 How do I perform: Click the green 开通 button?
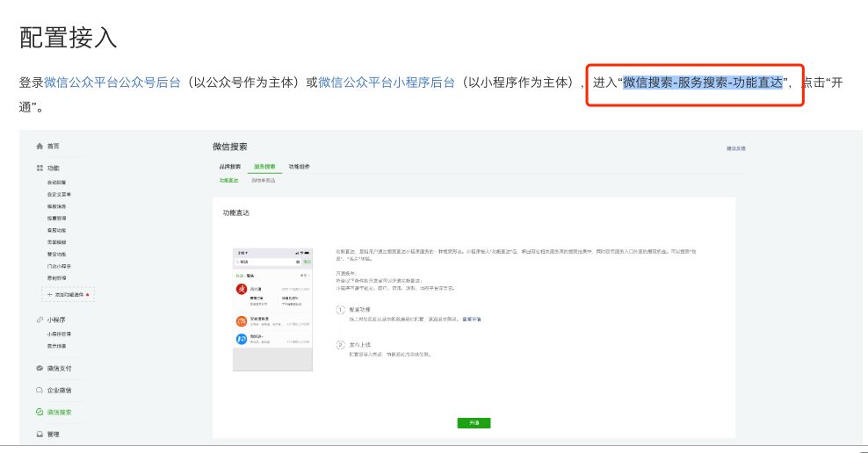tap(474, 422)
